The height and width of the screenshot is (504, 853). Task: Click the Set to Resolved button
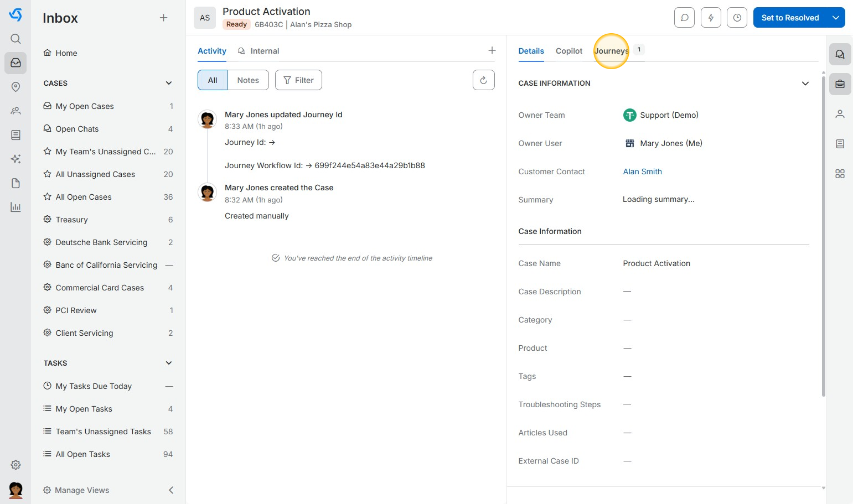click(x=790, y=18)
